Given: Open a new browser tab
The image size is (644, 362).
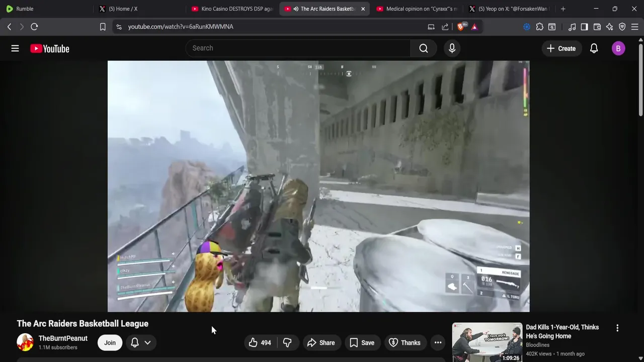Looking at the screenshot, I should 563,9.
